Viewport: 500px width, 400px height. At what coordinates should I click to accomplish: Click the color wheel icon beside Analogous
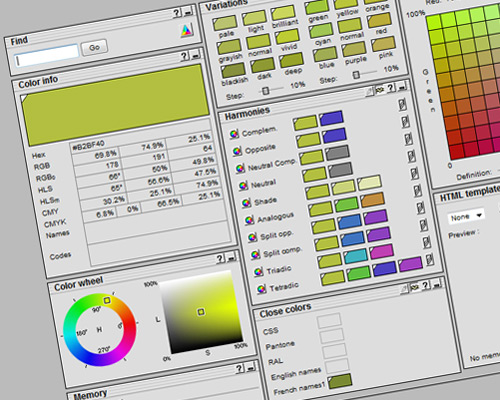coord(249,220)
